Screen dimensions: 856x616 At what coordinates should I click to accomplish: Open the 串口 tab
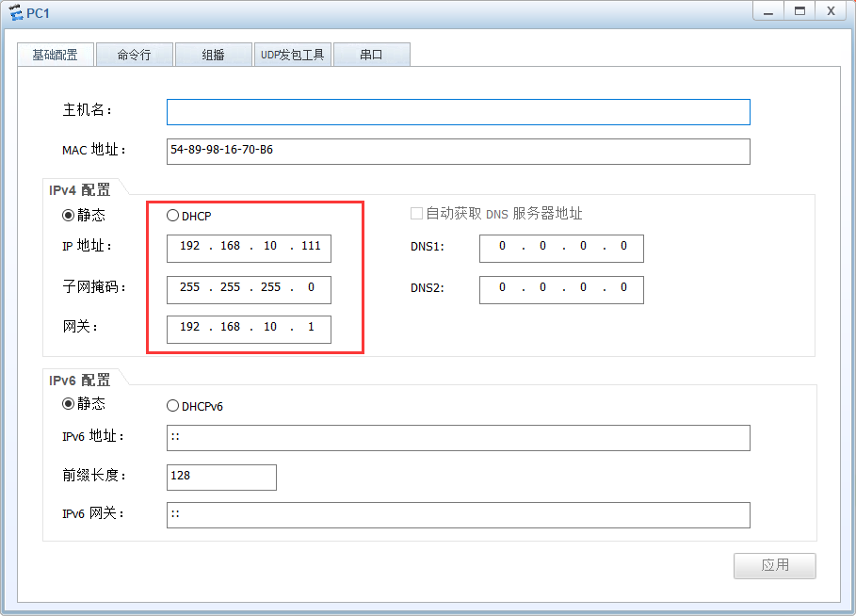click(x=371, y=55)
